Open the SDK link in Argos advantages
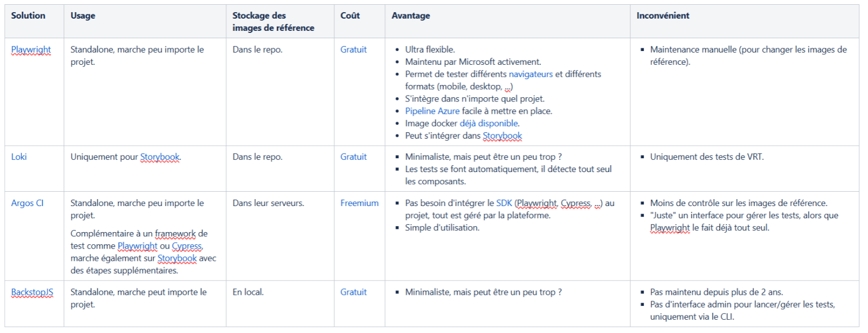Viewport: 868px width, 333px height. [x=504, y=203]
